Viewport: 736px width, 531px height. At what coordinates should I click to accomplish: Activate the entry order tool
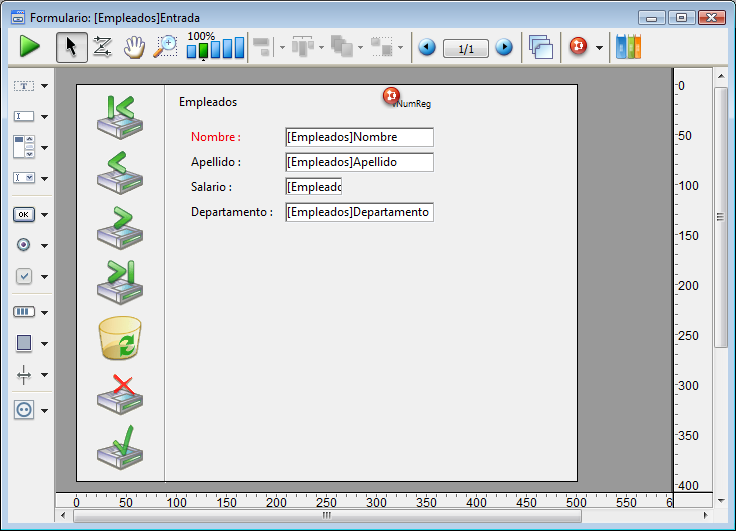tap(102, 47)
